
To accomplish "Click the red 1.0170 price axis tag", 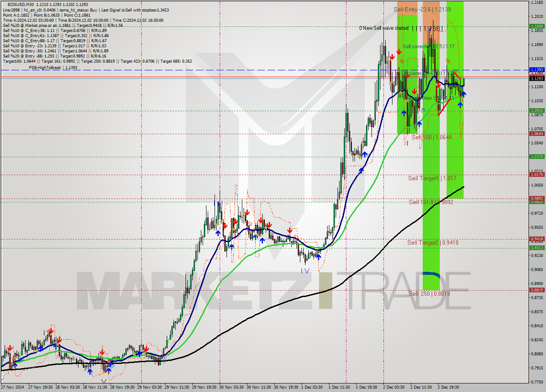I will pyautogui.click(x=537, y=174).
